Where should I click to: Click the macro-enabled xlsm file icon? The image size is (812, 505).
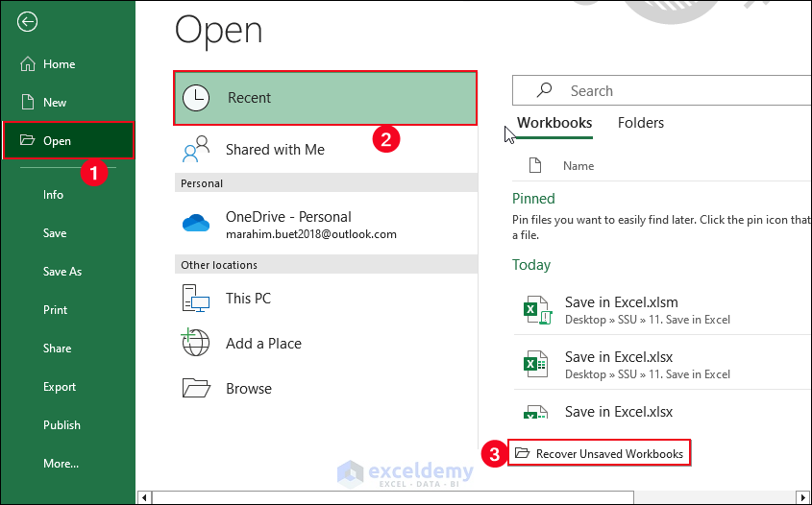[537, 310]
